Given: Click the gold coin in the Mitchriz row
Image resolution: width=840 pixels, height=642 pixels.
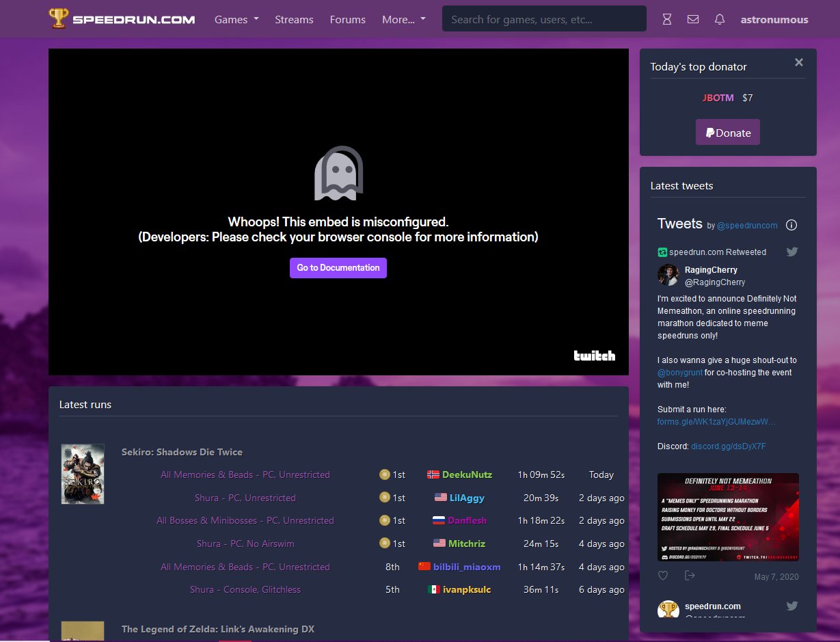Looking at the screenshot, I should point(385,544).
